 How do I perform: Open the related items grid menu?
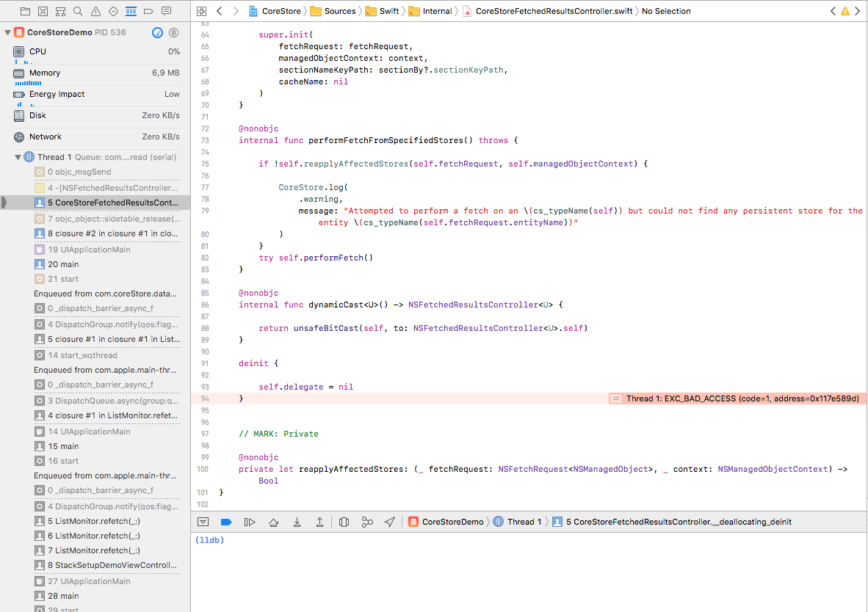[201, 11]
